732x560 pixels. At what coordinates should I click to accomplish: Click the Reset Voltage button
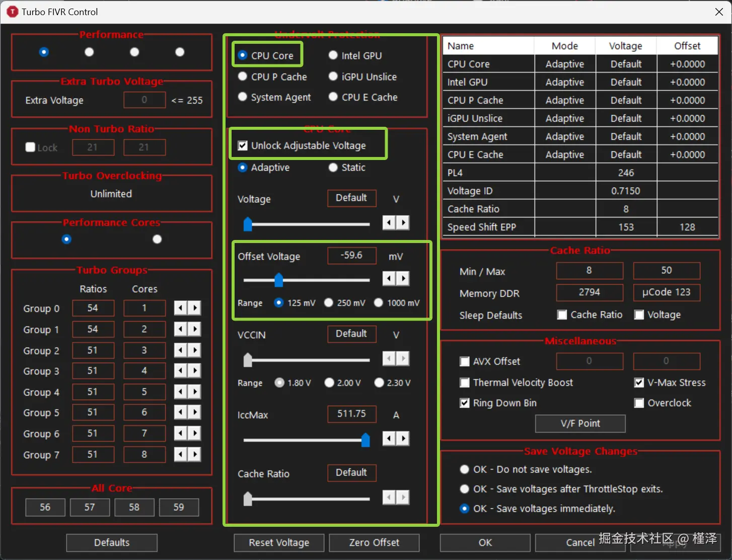coord(279,543)
